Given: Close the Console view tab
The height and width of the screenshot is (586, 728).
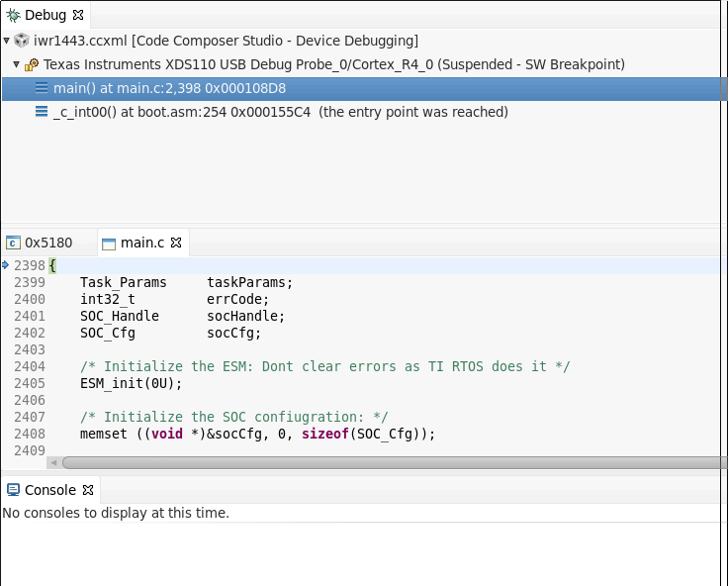Looking at the screenshot, I should [88, 490].
